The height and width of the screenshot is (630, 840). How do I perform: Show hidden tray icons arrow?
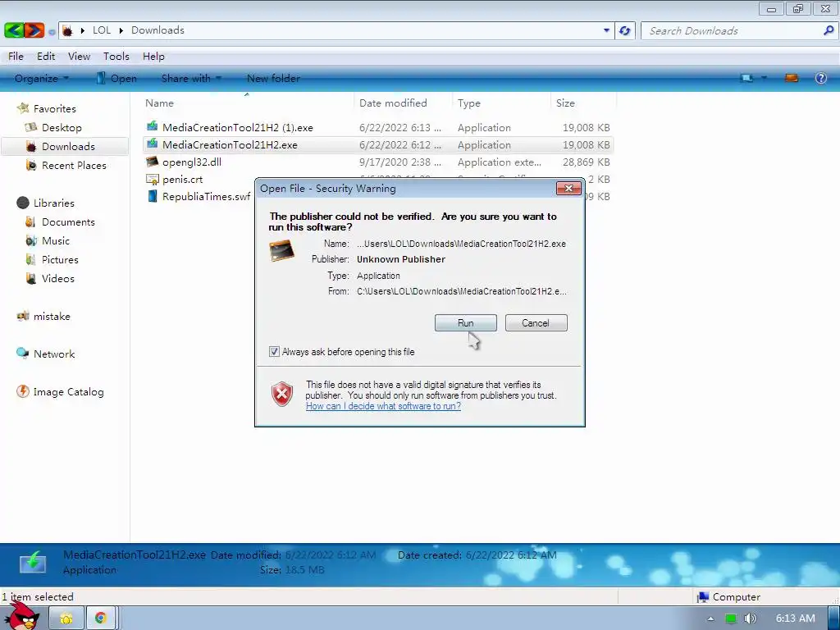pyautogui.click(x=710, y=619)
